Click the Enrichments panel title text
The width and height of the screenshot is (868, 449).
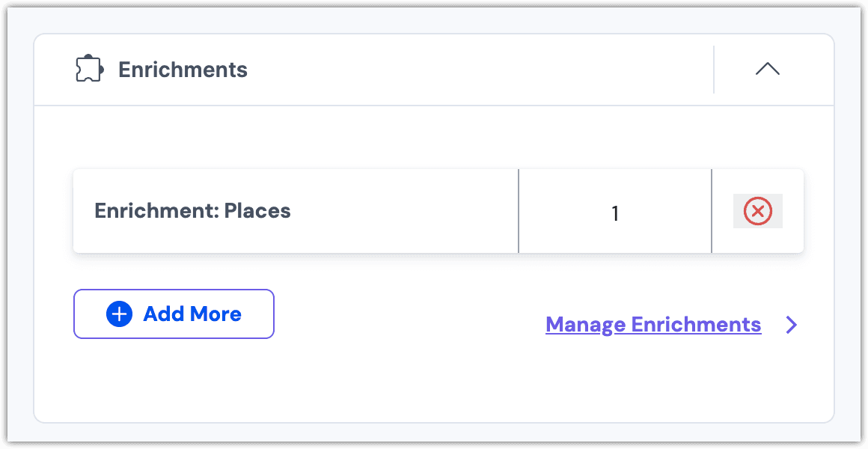pos(183,70)
